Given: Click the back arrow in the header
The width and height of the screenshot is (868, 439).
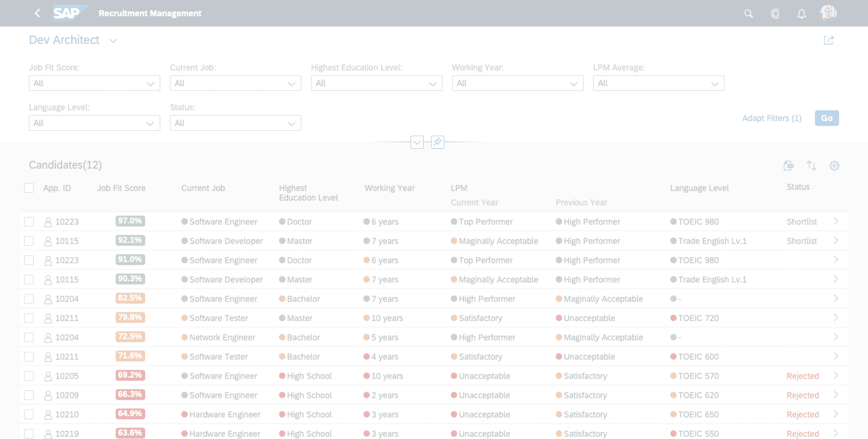Looking at the screenshot, I should point(37,13).
